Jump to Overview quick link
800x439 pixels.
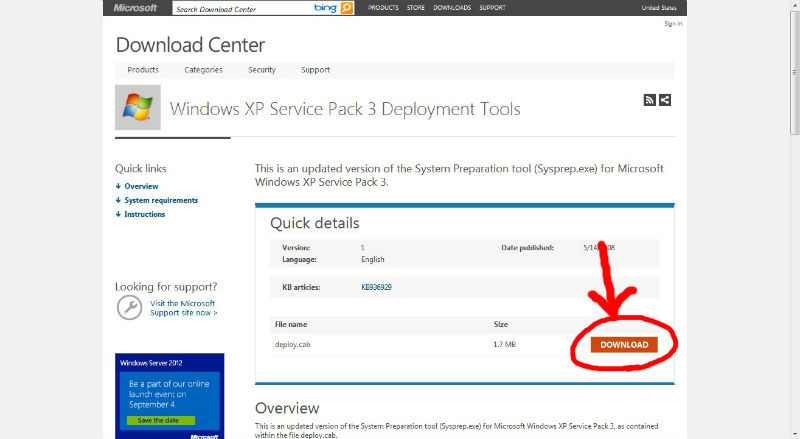[141, 186]
